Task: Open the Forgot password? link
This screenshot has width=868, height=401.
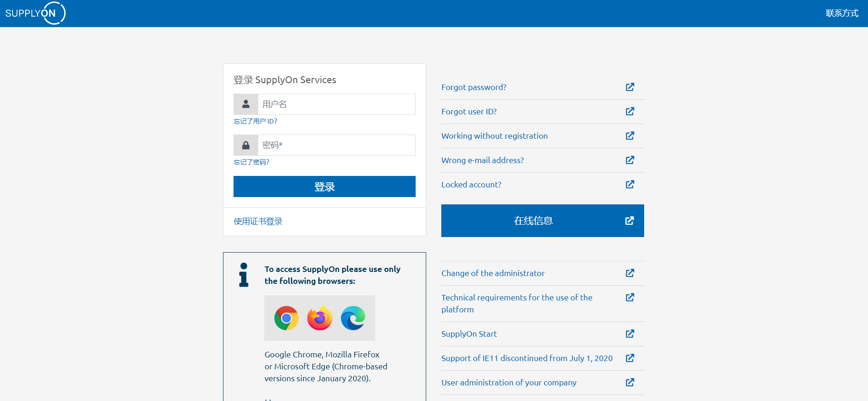Action: [x=474, y=87]
